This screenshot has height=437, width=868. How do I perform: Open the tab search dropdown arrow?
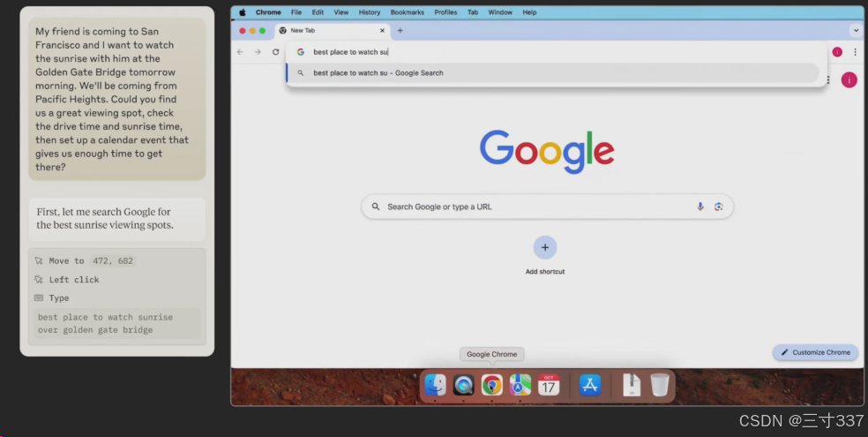click(856, 31)
